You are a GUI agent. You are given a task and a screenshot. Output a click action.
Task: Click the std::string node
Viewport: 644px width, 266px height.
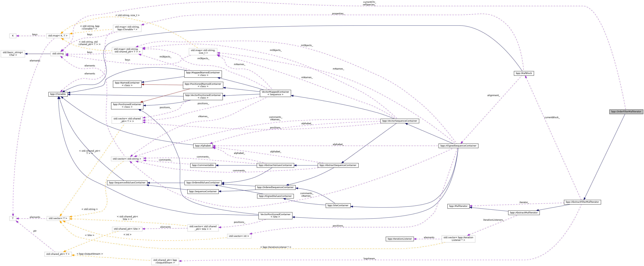tap(58, 54)
